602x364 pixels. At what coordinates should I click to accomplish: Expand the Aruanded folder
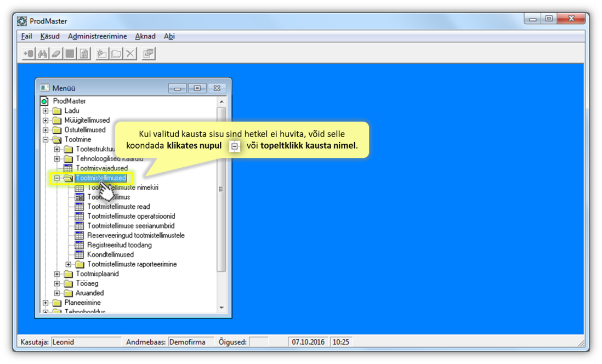coord(57,293)
